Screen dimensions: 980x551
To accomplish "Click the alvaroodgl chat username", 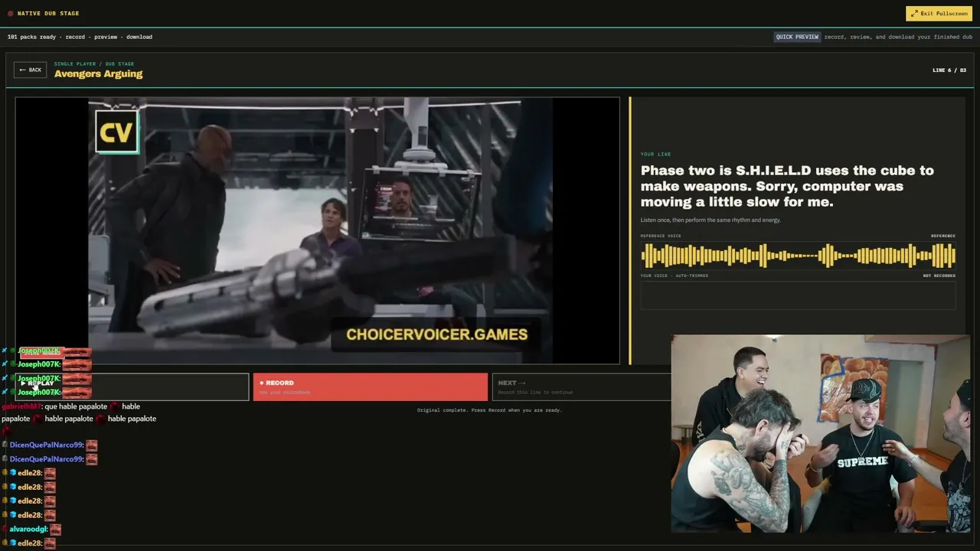I will click(28, 529).
